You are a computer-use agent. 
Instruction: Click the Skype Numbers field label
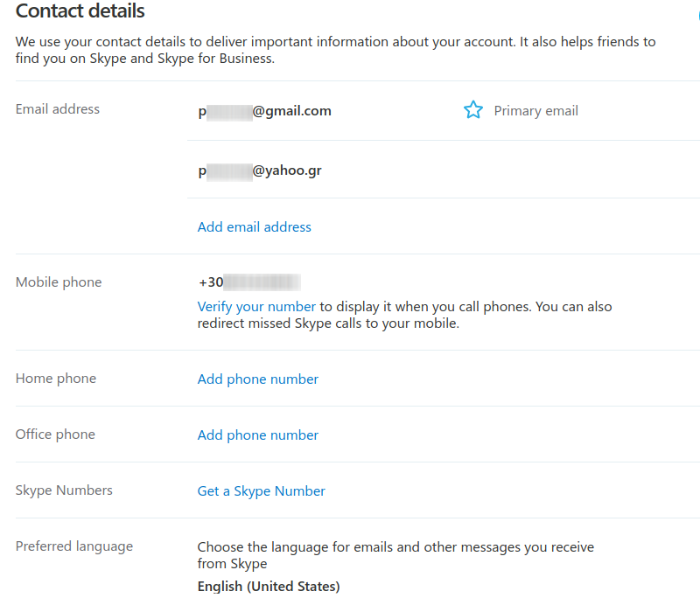tap(64, 490)
